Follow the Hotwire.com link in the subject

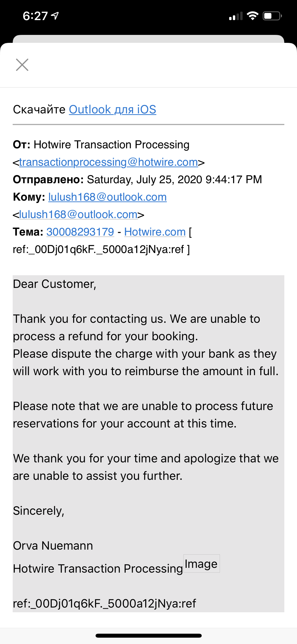pos(155,232)
